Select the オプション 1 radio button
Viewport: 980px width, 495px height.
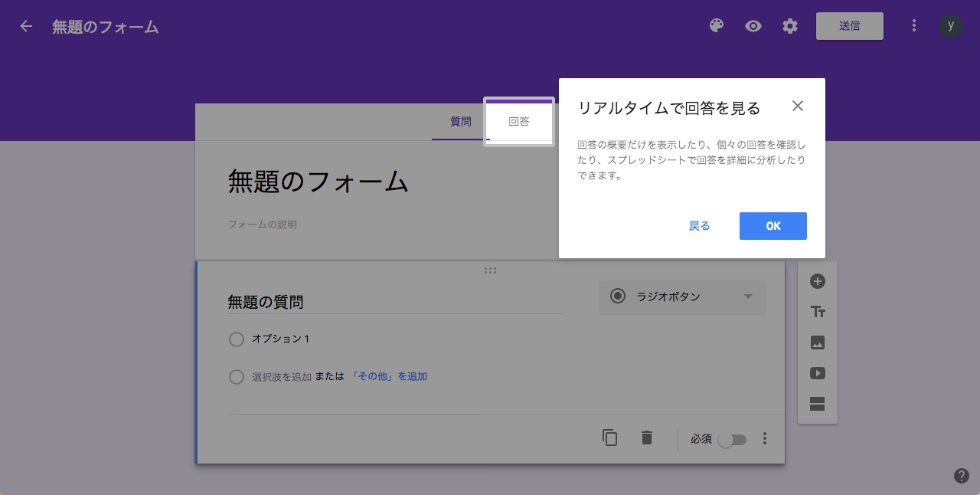[237, 339]
